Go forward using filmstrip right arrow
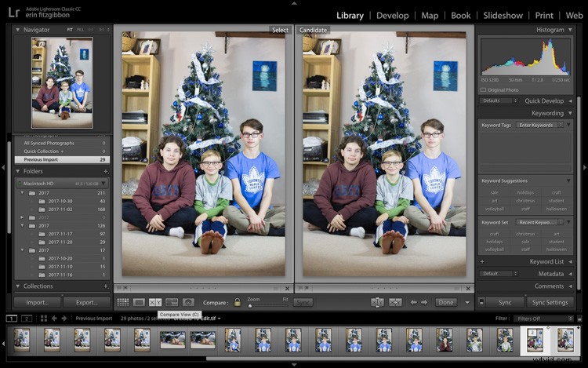Viewport: 588px width, 368px height. pos(64,319)
